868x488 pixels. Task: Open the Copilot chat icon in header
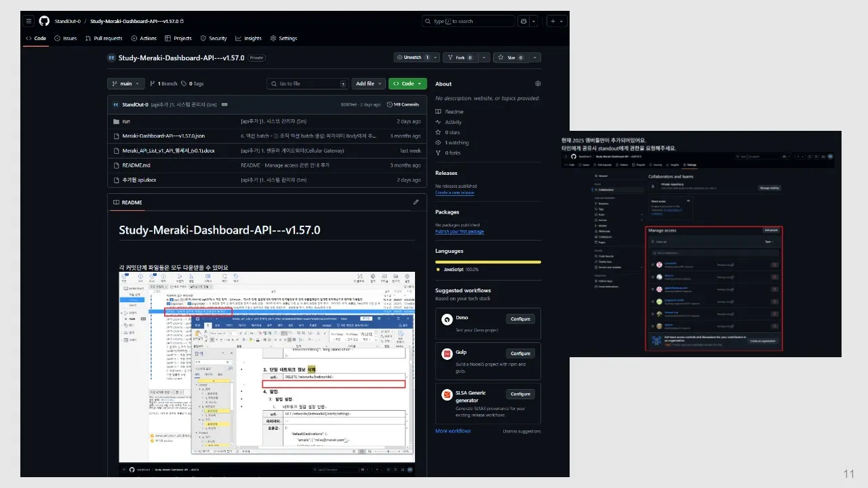click(x=524, y=21)
